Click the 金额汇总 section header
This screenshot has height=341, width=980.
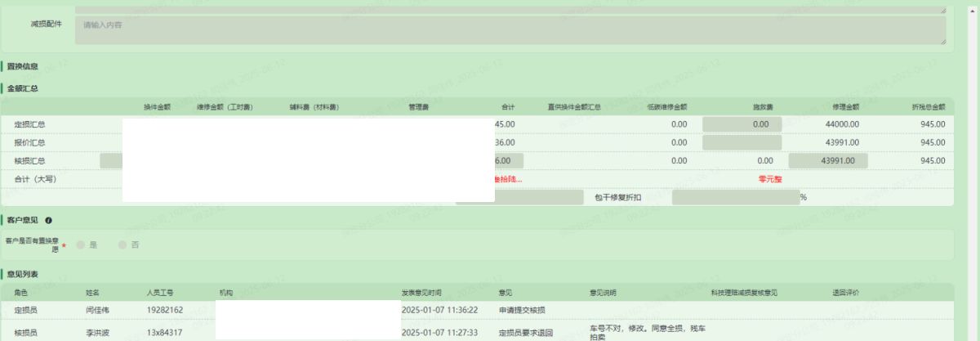[x=23, y=88]
